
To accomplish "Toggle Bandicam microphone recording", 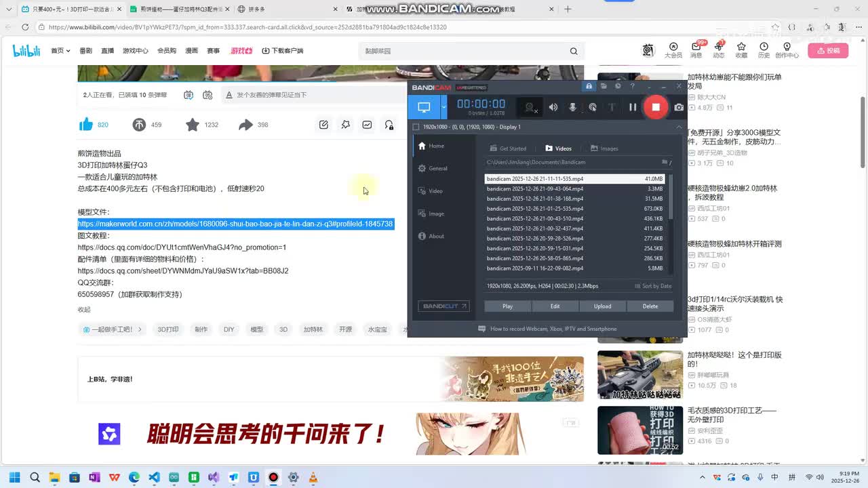I will click(x=572, y=107).
